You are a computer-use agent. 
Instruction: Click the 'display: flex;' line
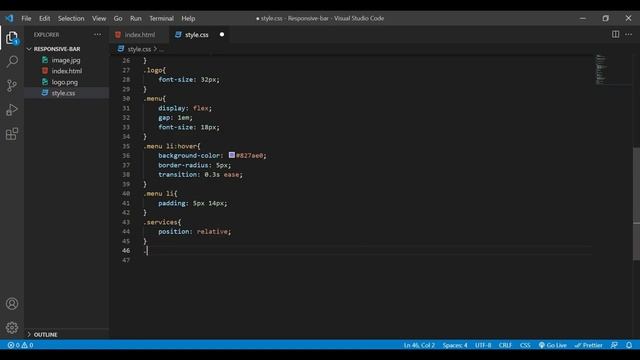185,108
